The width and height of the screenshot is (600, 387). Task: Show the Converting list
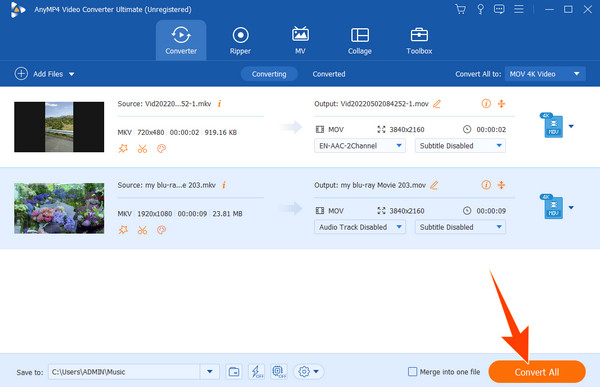[269, 74]
